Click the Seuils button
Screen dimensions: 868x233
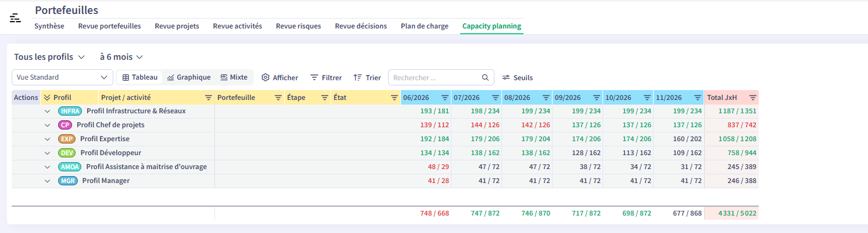517,77
